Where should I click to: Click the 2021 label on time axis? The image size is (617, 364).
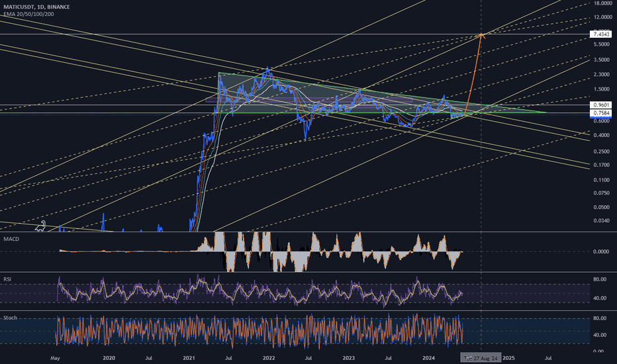(189, 358)
